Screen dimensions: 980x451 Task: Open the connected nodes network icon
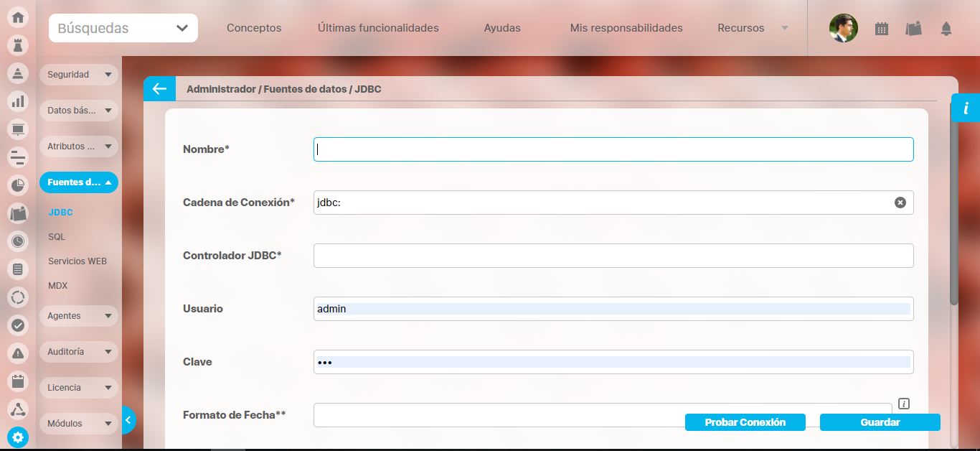(x=18, y=409)
